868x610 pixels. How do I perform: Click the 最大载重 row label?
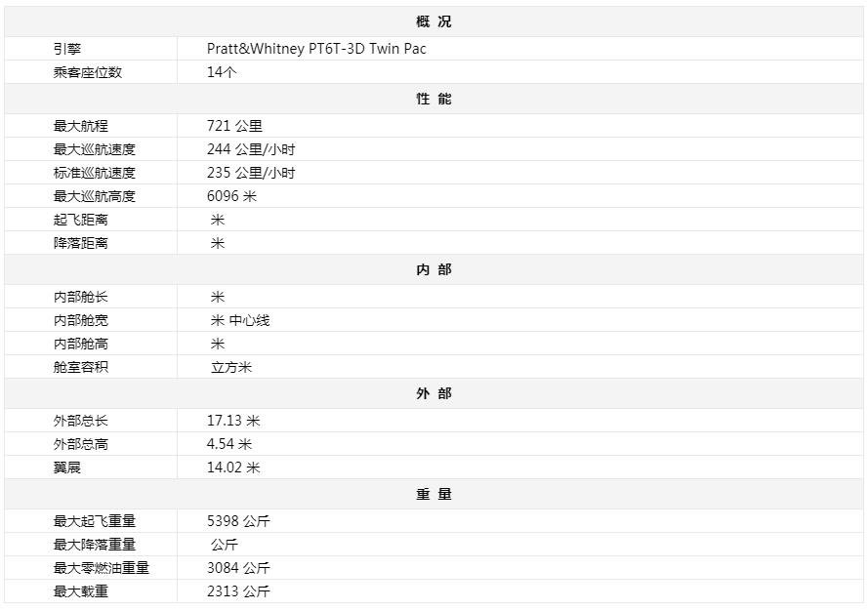pos(81,591)
